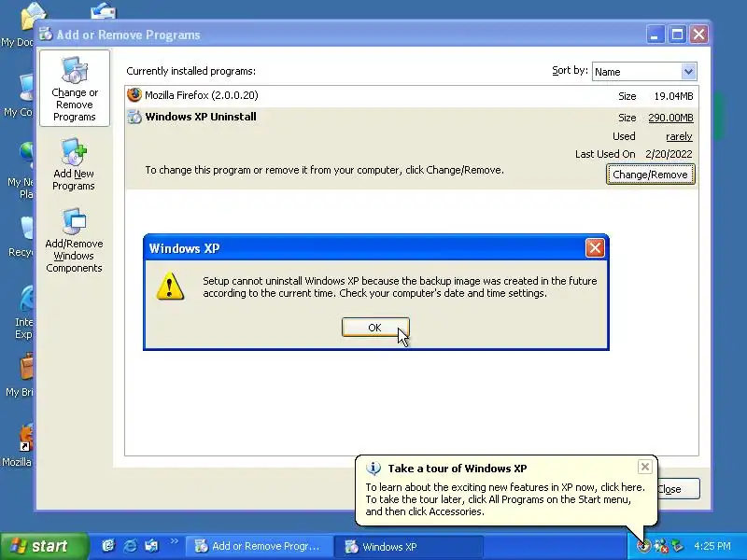Click Add or Remove Programs title bar icon

coord(46,35)
